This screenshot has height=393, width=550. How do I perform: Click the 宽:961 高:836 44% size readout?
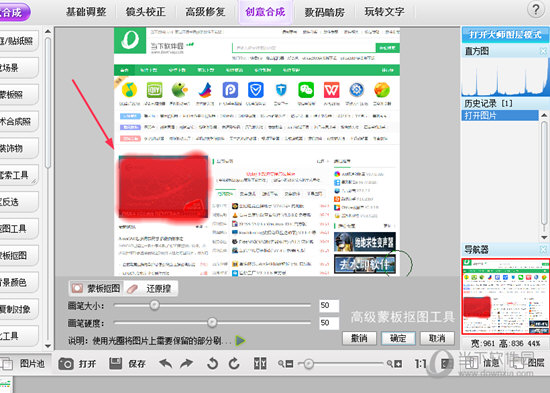coord(505,343)
